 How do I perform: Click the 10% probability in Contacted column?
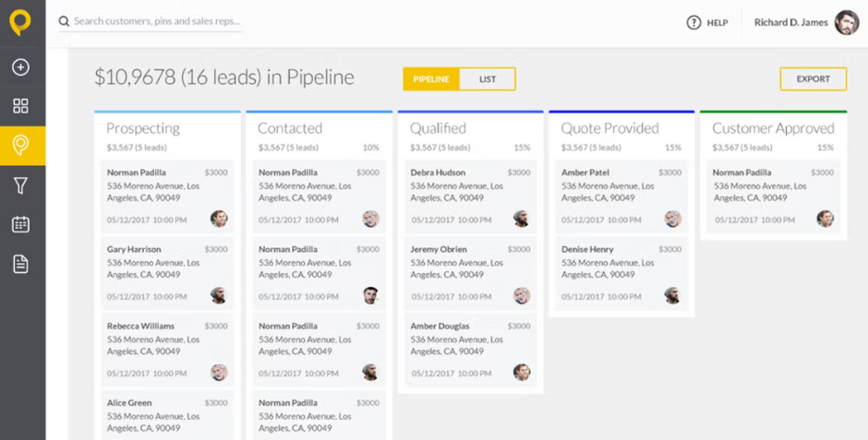click(x=371, y=148)
